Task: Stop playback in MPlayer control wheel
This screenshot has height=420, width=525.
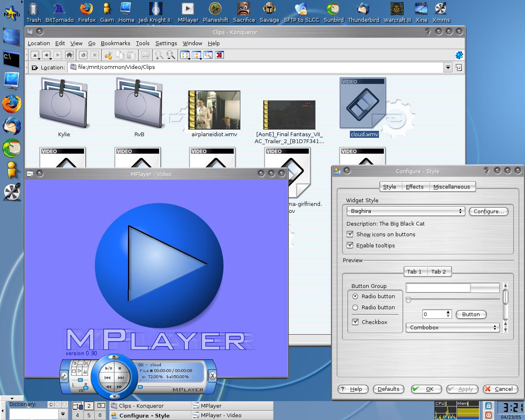Action: pyautogui.click(x=120, y=368)
